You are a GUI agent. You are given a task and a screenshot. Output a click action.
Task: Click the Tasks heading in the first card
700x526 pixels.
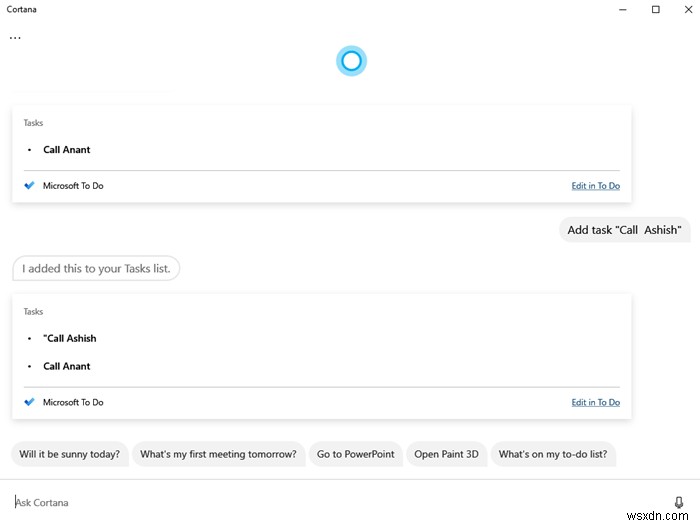[x=33, y=123]
